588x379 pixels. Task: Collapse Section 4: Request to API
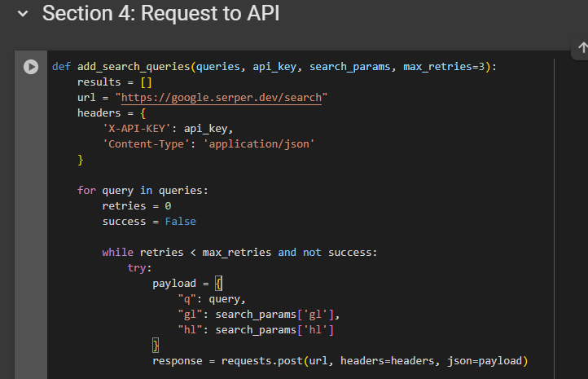tap(23, 14)
